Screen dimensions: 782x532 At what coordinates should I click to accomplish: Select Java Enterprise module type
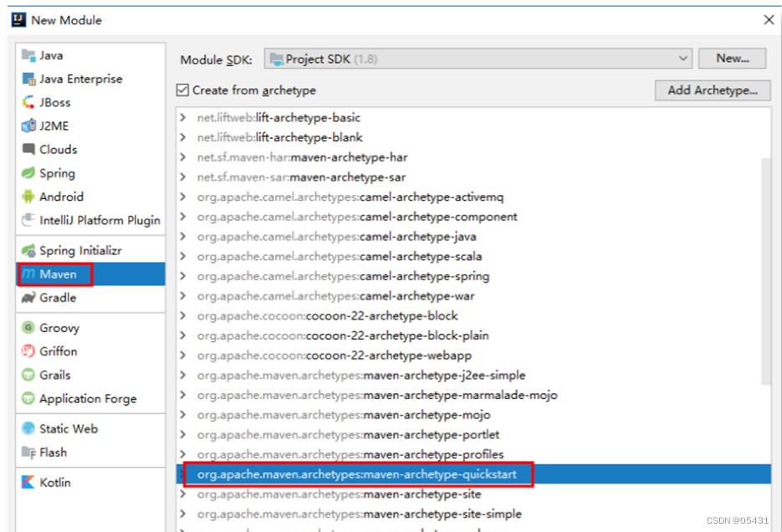click(90, 79)
